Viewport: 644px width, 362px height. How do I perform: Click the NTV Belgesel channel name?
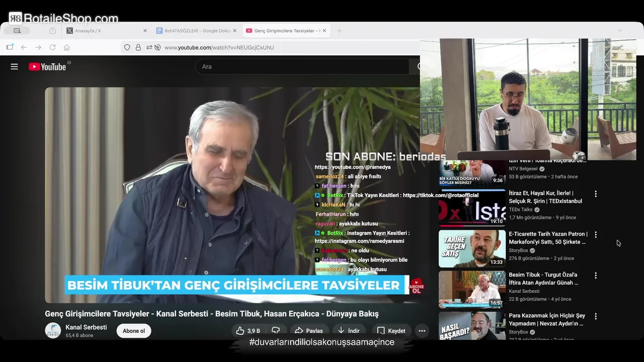523,169
